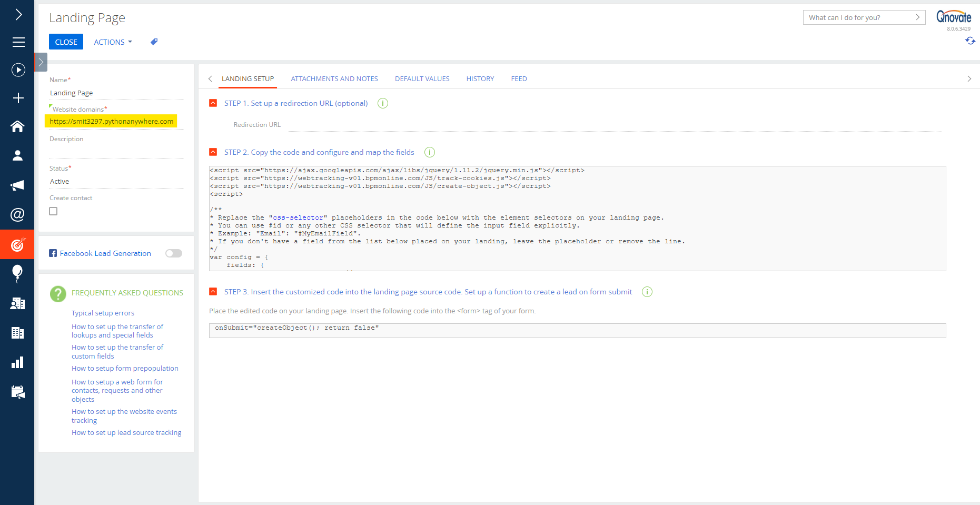
Task: Open the hamburger main menu
Action: click(18, 42)
